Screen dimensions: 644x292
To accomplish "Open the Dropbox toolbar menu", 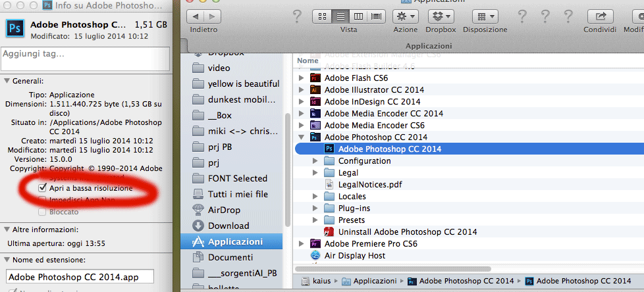I will [x=441, y=16].
